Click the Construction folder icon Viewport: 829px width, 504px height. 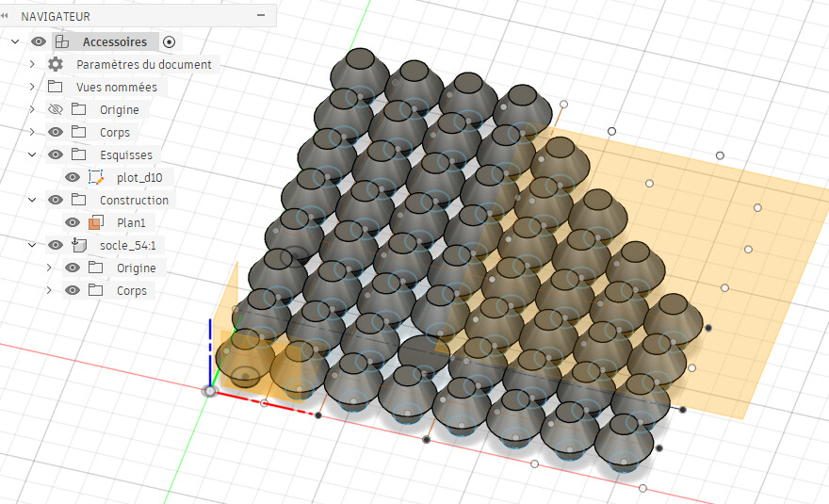tap(79, 200)
